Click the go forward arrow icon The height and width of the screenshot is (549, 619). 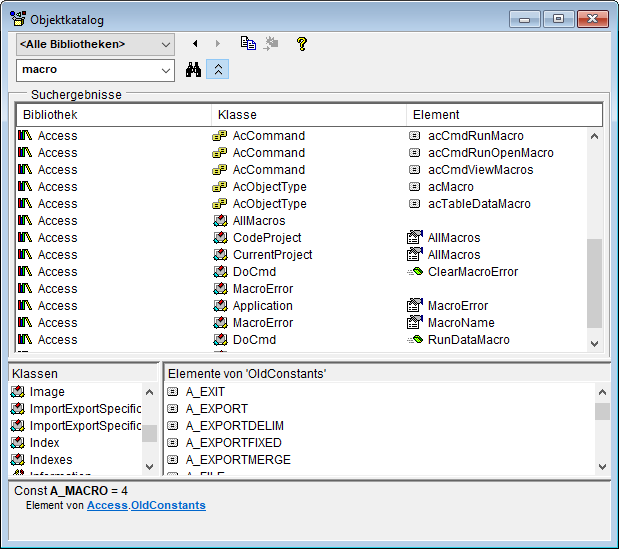(218, 44)
